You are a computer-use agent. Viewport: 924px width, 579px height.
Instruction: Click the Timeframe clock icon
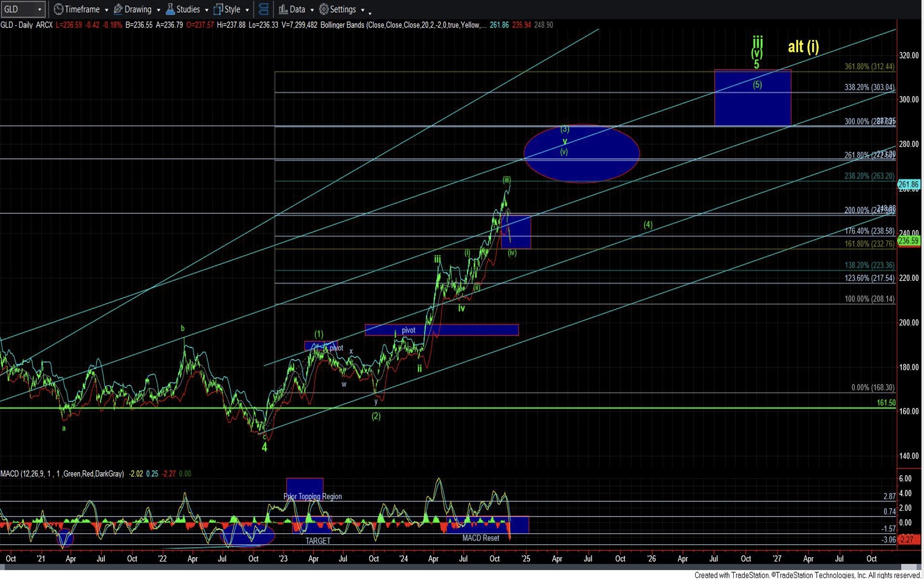(x=58, y=9)
